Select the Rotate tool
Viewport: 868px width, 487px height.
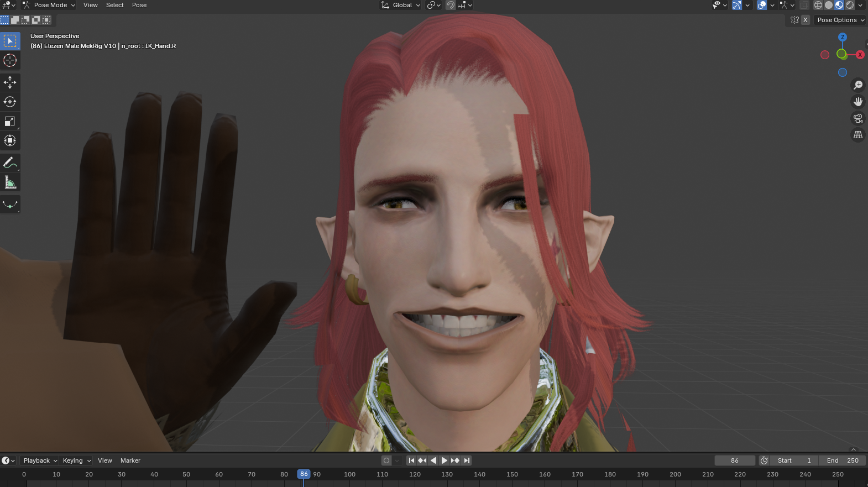click(10, 102)
